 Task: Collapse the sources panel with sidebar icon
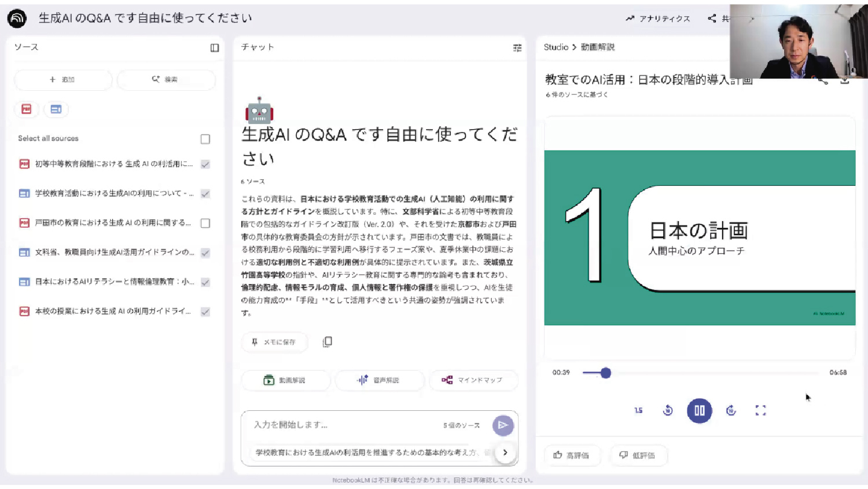(215, 48)
